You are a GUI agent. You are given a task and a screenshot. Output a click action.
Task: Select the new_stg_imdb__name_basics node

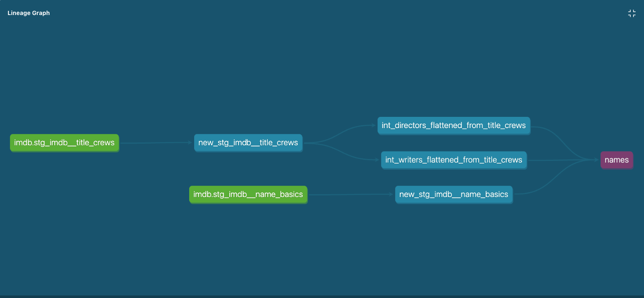coord(454,194)
